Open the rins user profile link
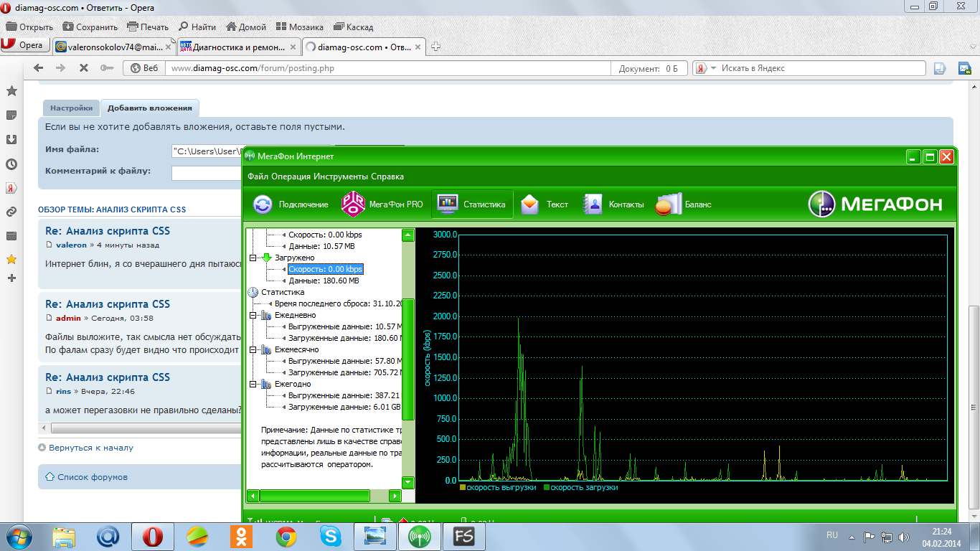 63,391
